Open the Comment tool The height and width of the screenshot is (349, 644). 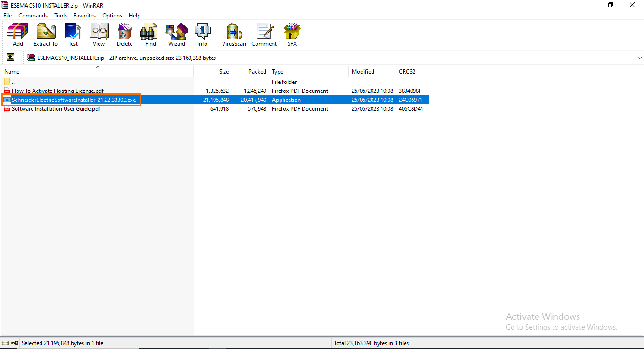pyautogui.click(x=264, y=35)
